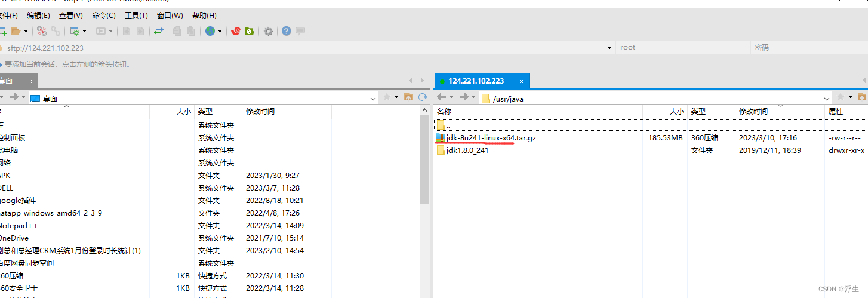Open the 帮助(H) menu

tap(204, 15)
